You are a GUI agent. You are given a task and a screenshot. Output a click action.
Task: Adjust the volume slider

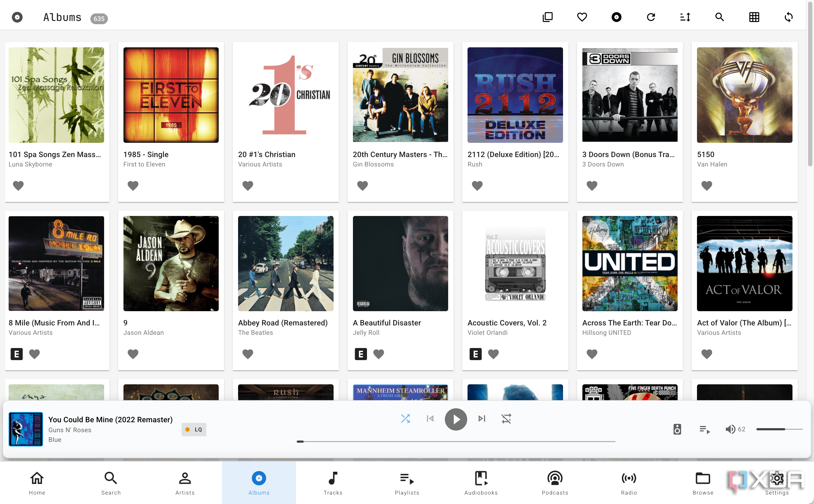tap(779, 429)
